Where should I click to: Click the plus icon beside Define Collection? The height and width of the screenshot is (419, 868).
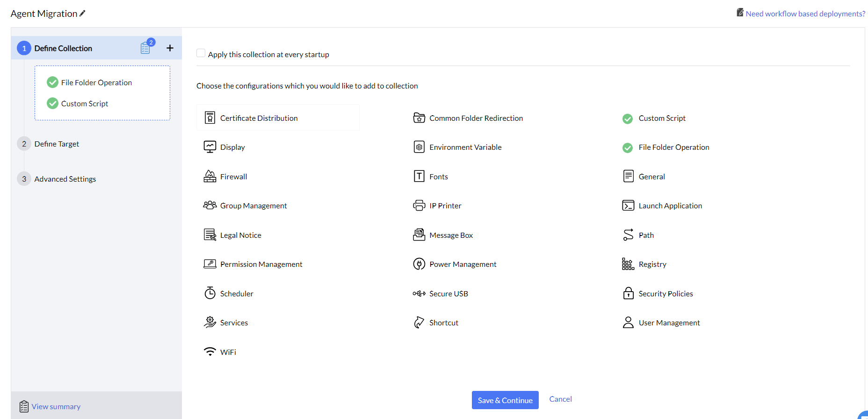point(170,48)
